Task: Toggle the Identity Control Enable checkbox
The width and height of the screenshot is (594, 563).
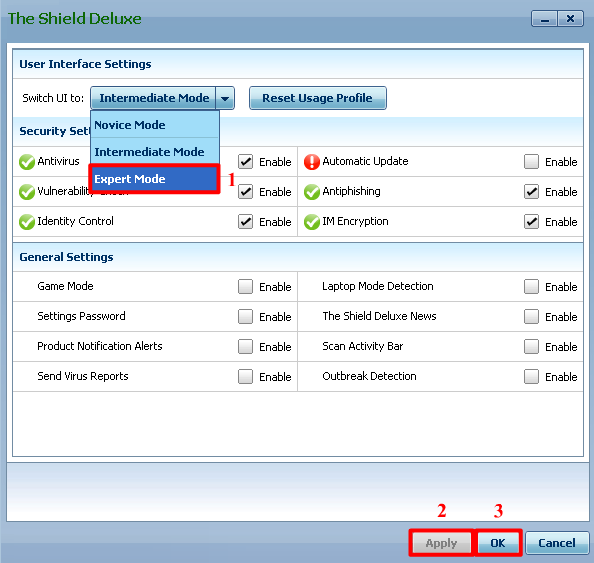Action: [x=245, y=221]
